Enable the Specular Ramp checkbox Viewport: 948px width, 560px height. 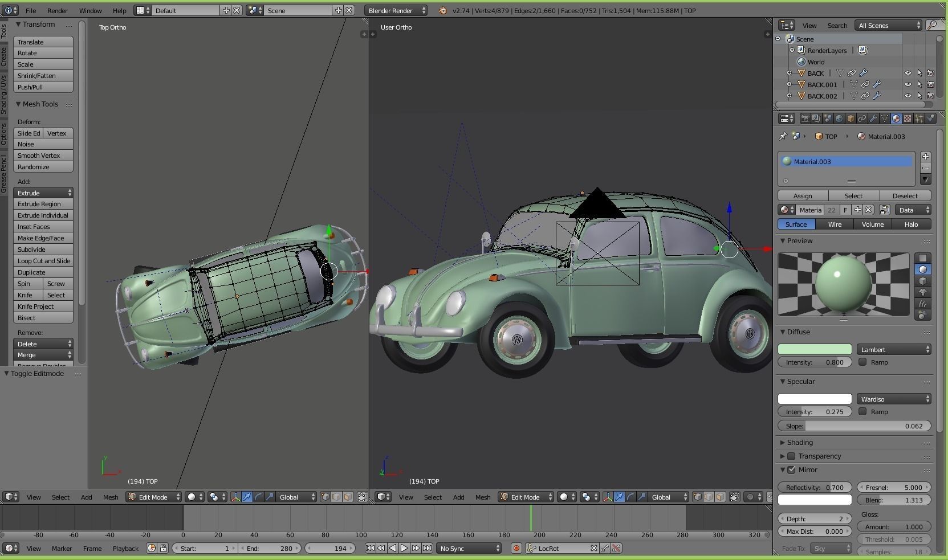tap(862, 411)
